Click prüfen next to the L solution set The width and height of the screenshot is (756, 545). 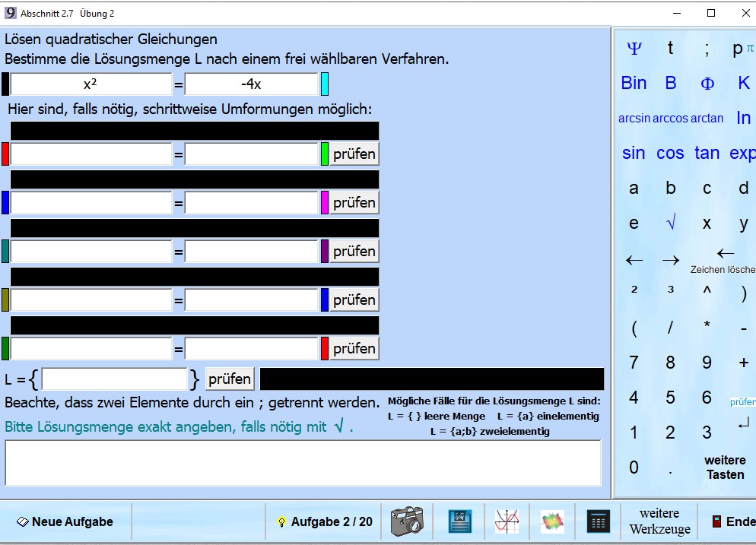[x=230, y=379]
